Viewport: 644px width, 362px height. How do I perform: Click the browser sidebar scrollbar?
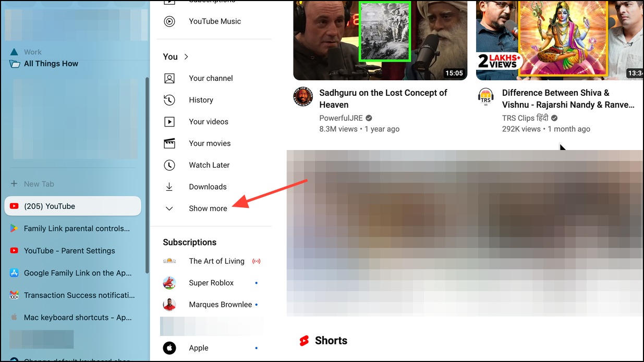[147, 174]
